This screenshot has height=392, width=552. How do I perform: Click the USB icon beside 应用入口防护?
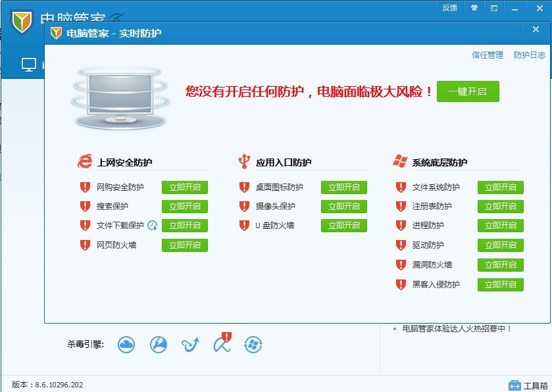(x=243, y=160)
